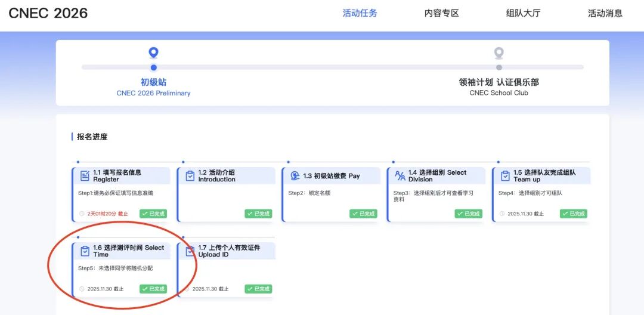Click 2025.11.30 截止 on 1.7 Upload ID card
Image resolution: width=644 pixels, height=315 pixels.
tap(210, 289)
